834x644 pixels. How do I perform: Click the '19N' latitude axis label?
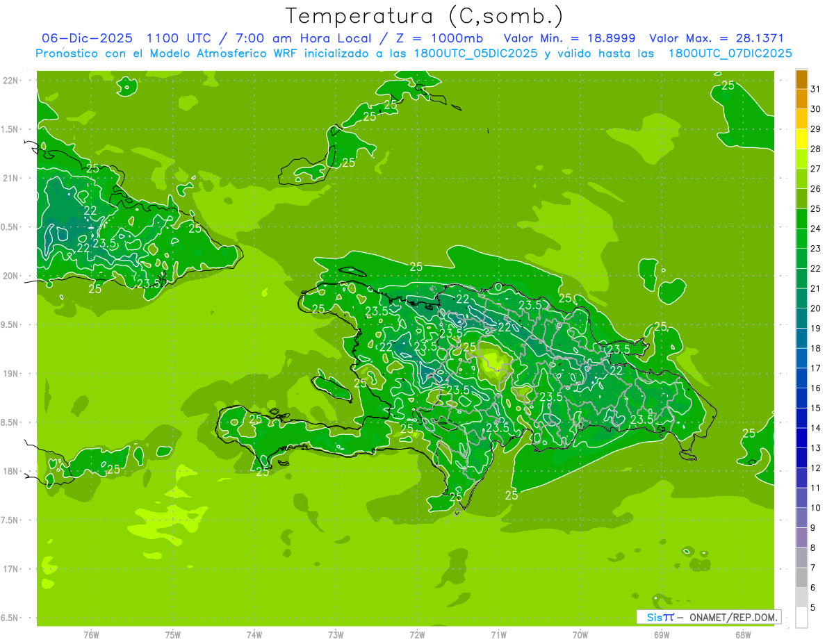11,374
